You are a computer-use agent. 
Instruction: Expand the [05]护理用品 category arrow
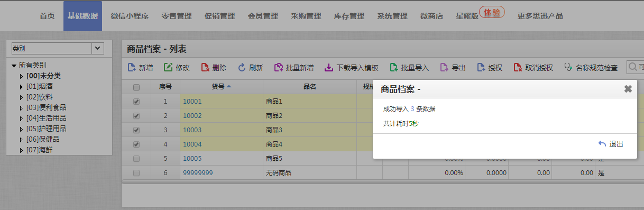point(22,129)
